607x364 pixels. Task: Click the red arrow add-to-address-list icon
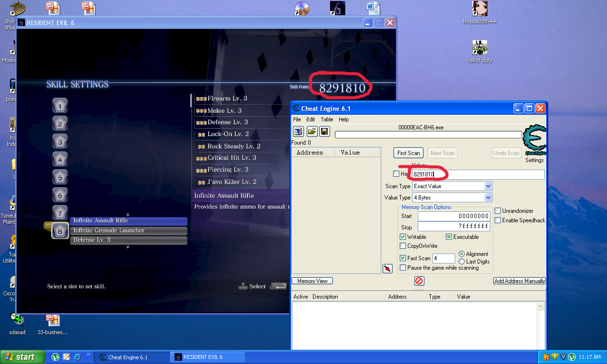coord(387,269)
